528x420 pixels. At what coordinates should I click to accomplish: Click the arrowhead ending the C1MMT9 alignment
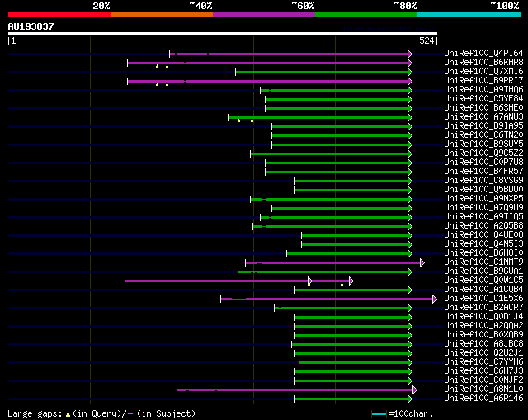click(422, 262)
